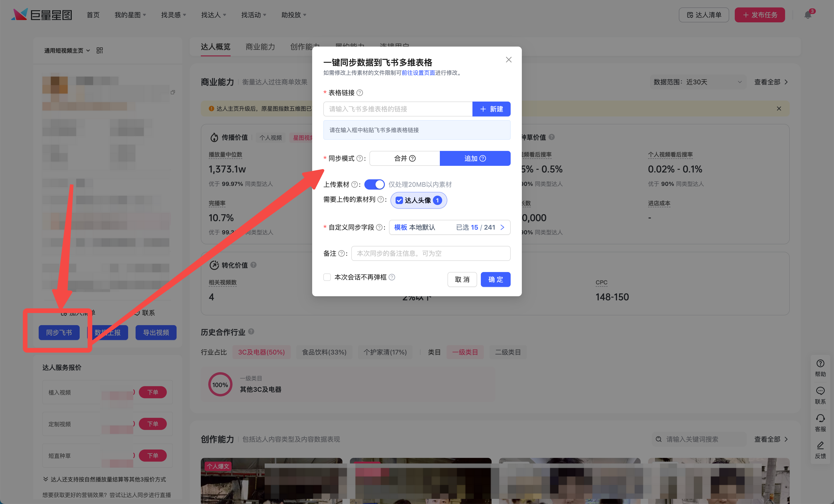Screen dimensions: 834x504
Task: Uncheck the 达人头像 checkbox
Action: (x=399, y=200)
